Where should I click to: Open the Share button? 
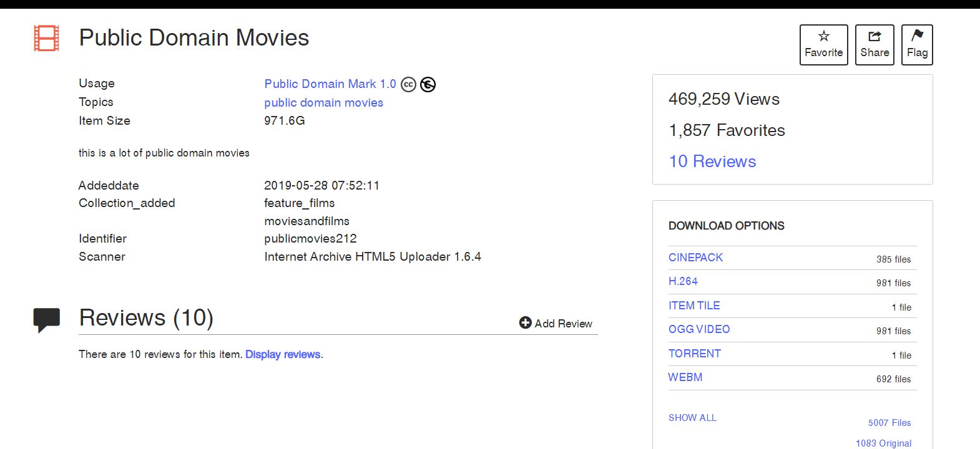(875, 45)
